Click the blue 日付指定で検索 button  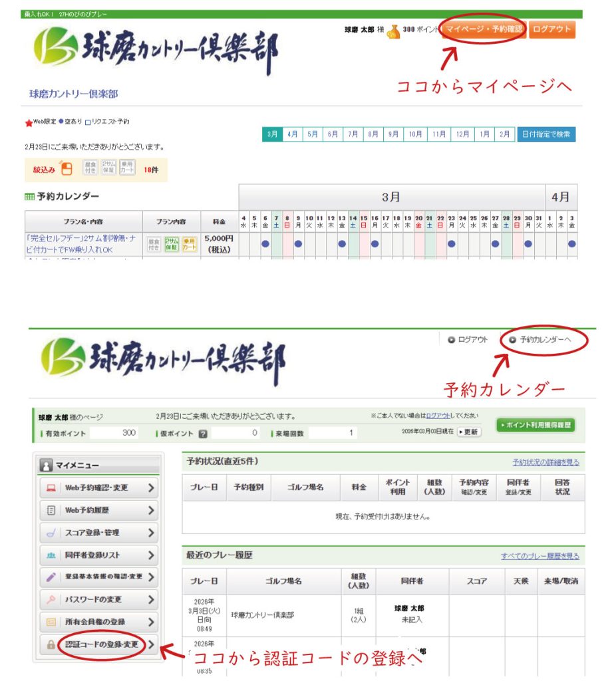[x=546, y=134]
